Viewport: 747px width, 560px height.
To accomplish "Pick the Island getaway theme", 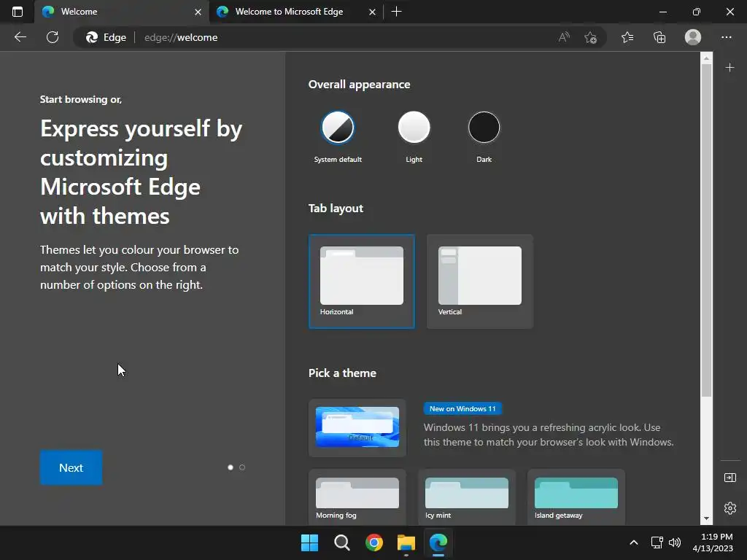I will (576, 497).
